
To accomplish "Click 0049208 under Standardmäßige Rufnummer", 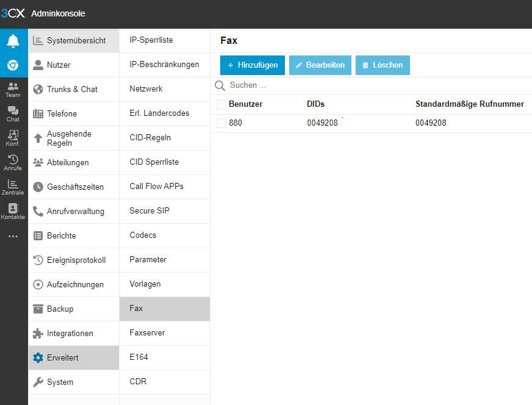I will 431,123.
